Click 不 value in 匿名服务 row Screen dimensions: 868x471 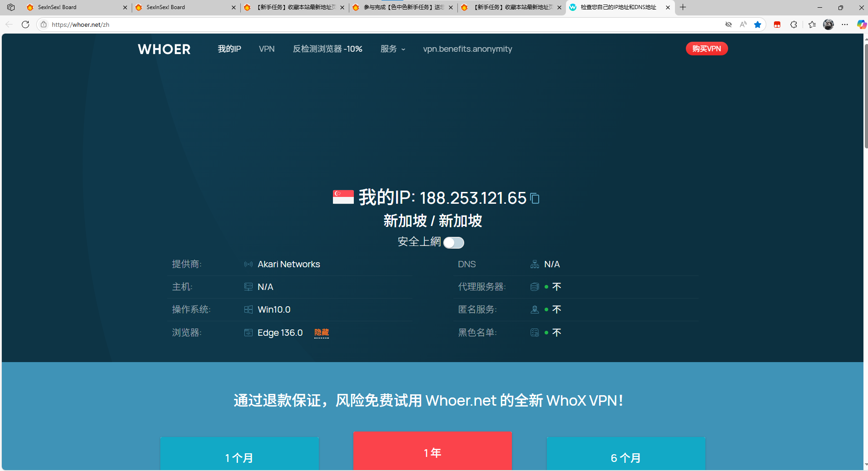[x=557, y=309]
